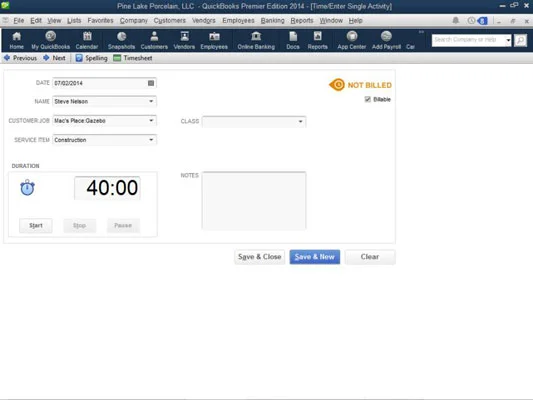
Task: Toggle the Billable checkbox
Action: (x=367, y=99)
